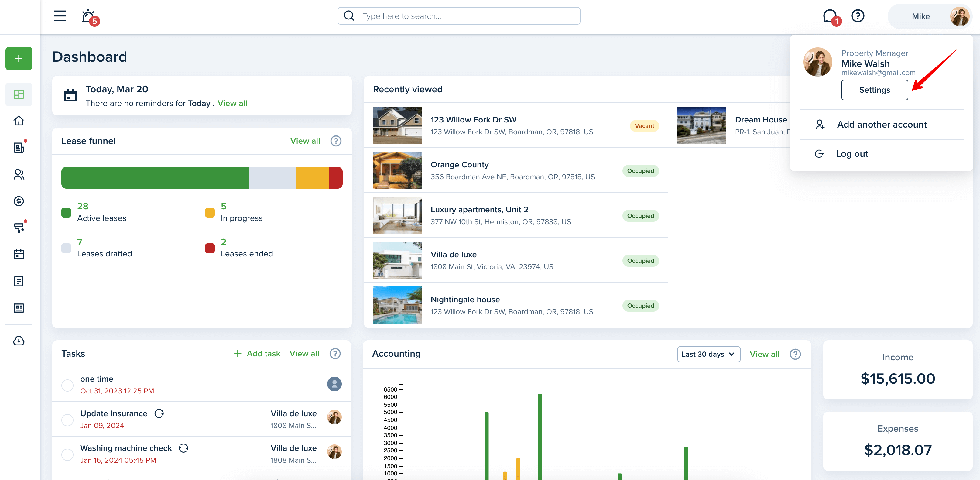Click the calendar icon in Today card
This screenshot has height=480, width=980.
[70, 95]
